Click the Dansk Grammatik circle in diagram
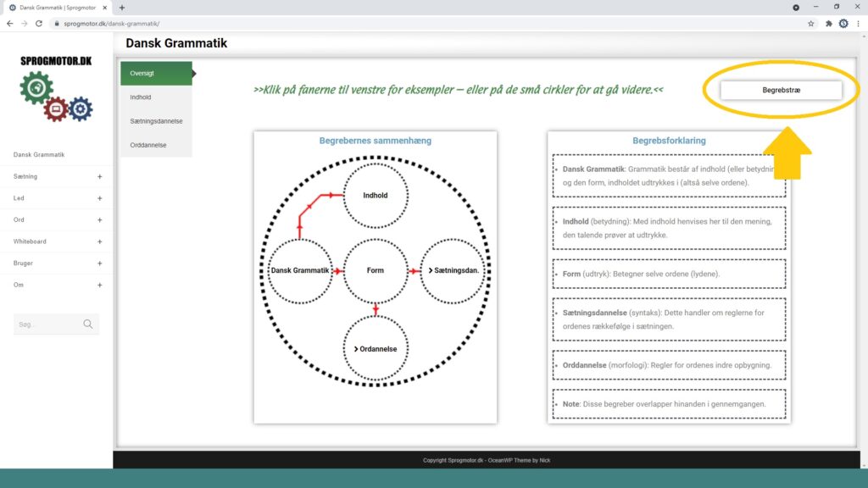The image size is (868, 488). tap(299, 270)
